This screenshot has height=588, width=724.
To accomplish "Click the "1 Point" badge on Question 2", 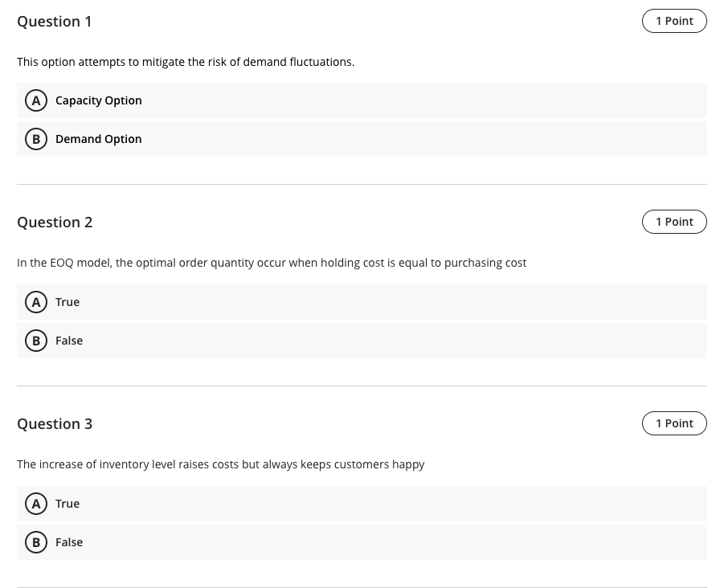I will (674, 221).
